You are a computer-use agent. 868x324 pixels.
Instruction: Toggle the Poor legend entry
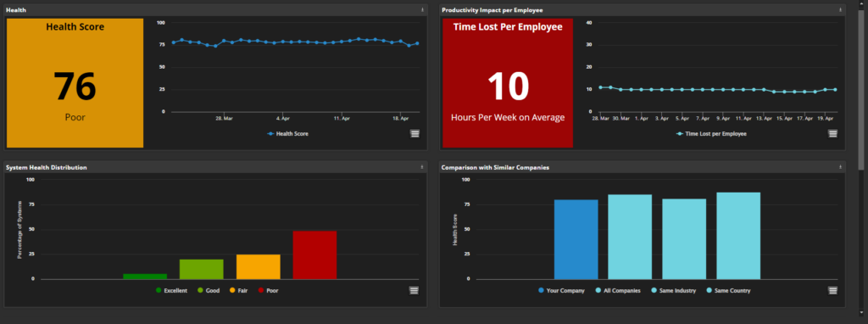[x=268, y=290]
